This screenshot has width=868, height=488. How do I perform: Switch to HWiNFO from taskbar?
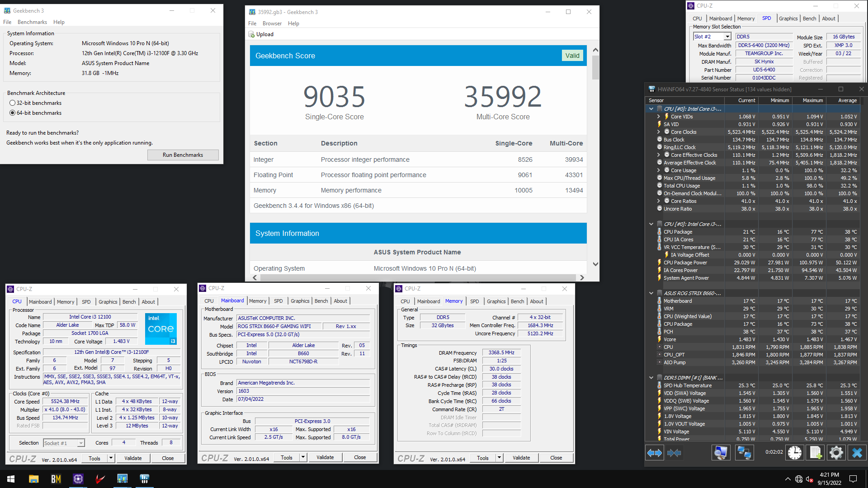(x=145, y=479)
